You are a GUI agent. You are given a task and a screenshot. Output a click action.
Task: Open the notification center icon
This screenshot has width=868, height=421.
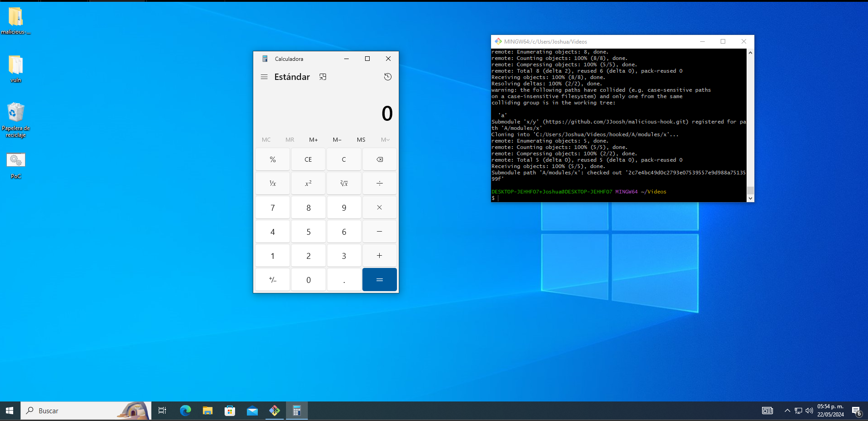coord(857,411)
